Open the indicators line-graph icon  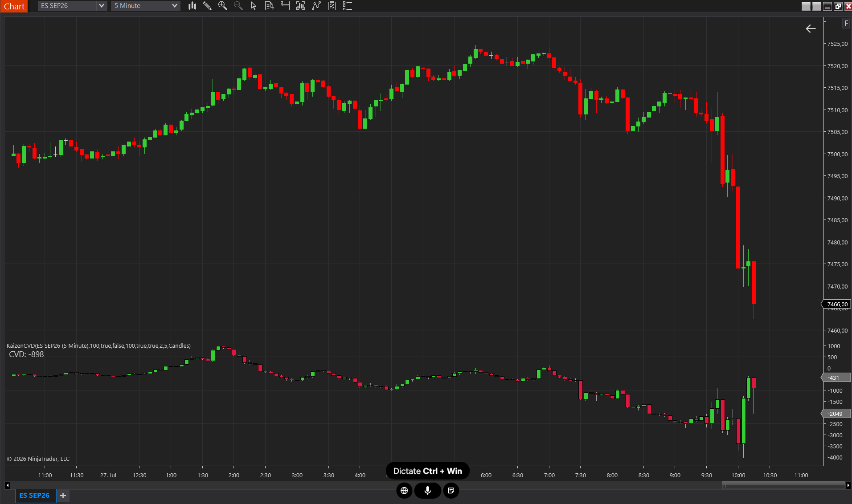coord(316,6)
